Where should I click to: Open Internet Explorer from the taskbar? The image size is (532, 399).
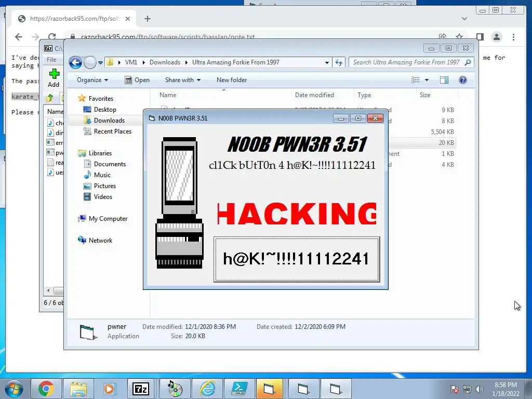[207, 389]
